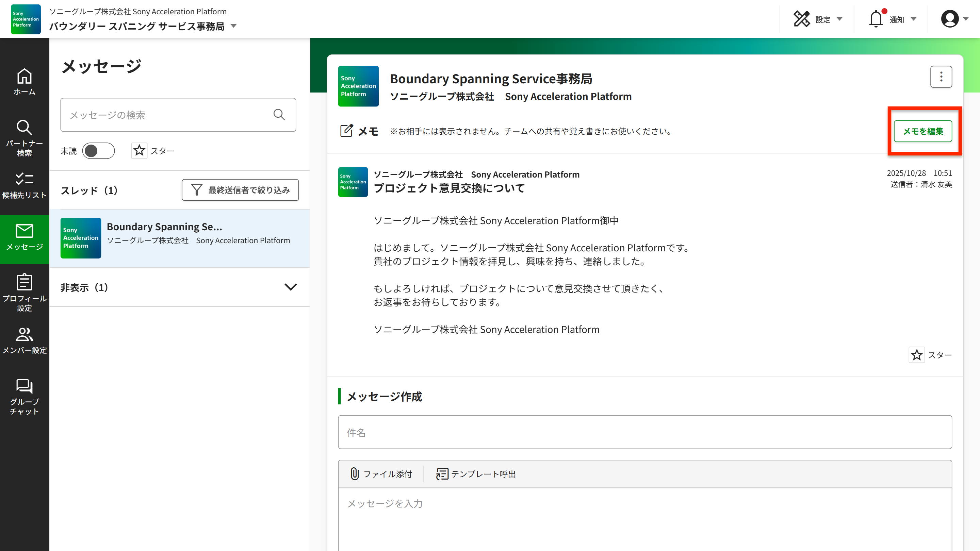980x551 pixels.
Task: Click the three-dot more options button
Action: point(941,77)
